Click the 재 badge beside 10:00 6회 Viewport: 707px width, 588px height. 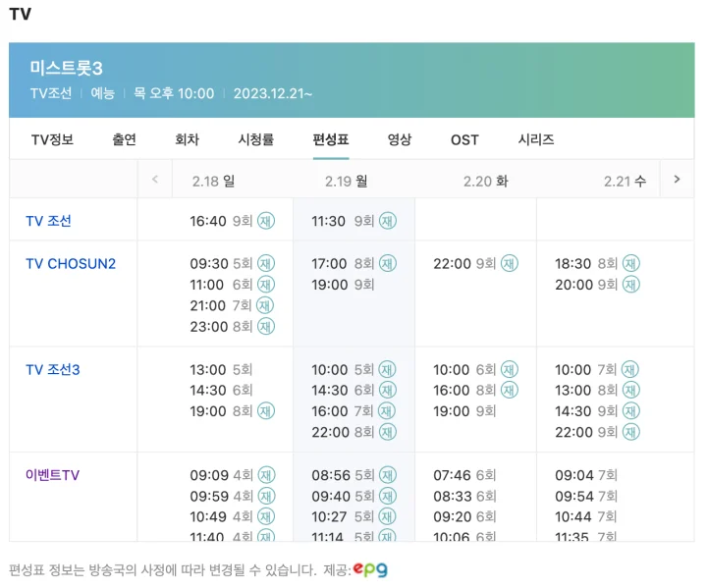(x=510, y=369)
